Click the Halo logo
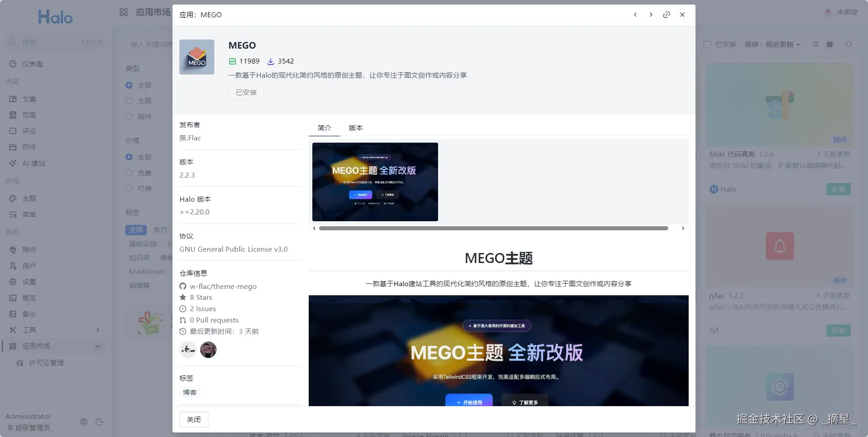 [x=55, y=17]
